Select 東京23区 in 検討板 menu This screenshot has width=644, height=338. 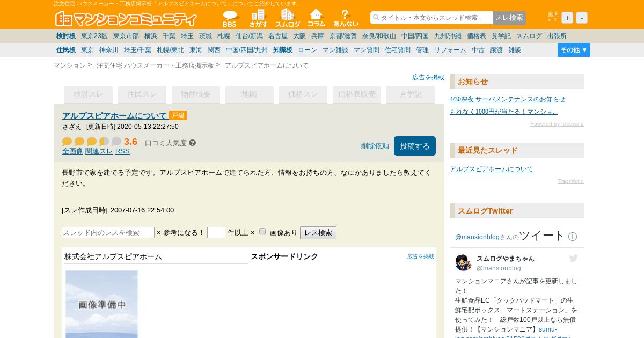click(x=94, y=36)
